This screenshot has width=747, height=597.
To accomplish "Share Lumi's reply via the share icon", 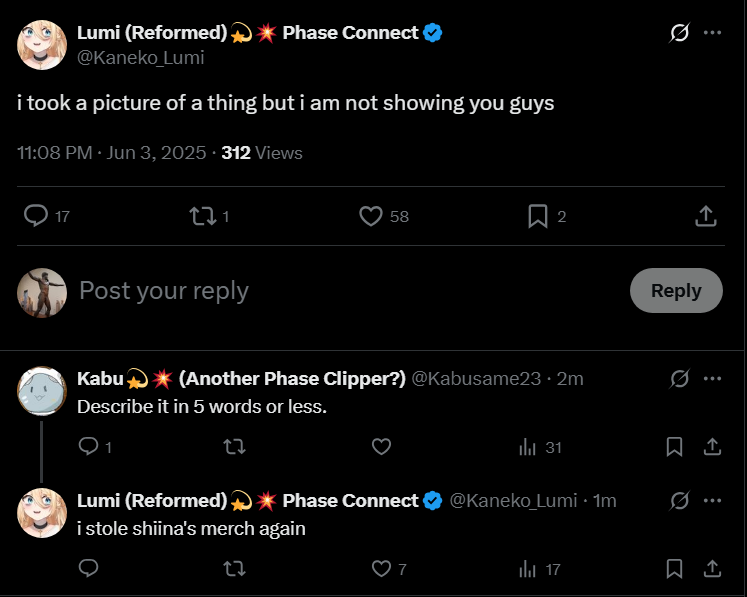I will (x=712, y=569).
